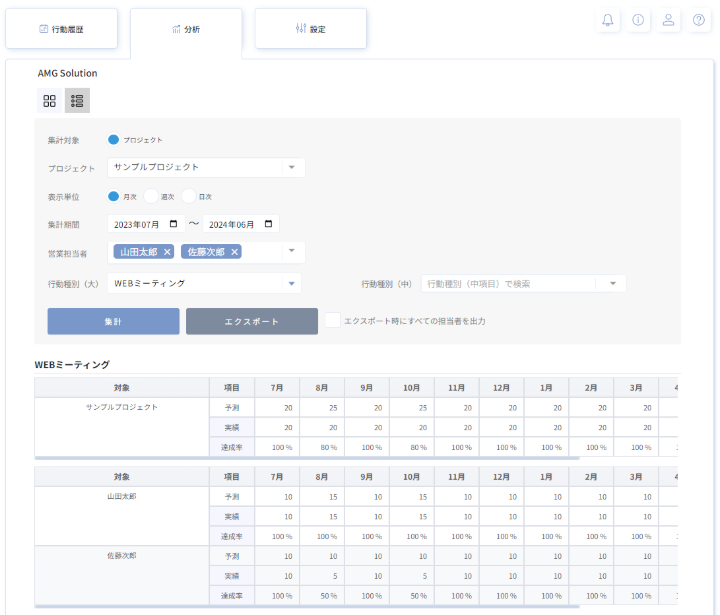This screenshot has height=615, width=720.
Task: Open the 行動種別（大） WEBミーティング dropdown
Action: (x=291, y=284)
